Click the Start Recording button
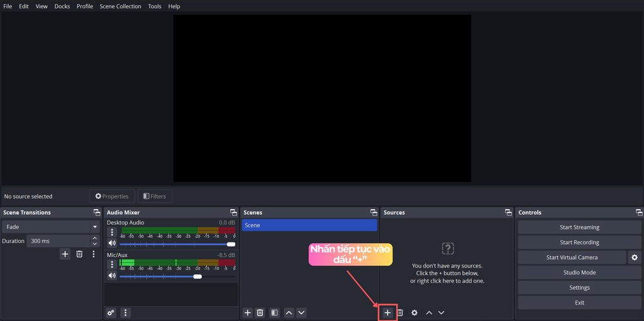Screen dimensions: 644x321 579,242
